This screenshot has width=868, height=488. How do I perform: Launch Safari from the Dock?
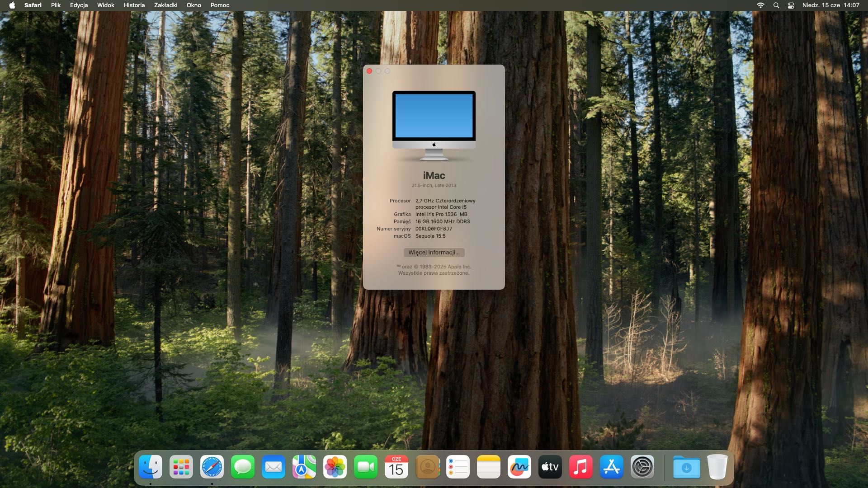212,467
